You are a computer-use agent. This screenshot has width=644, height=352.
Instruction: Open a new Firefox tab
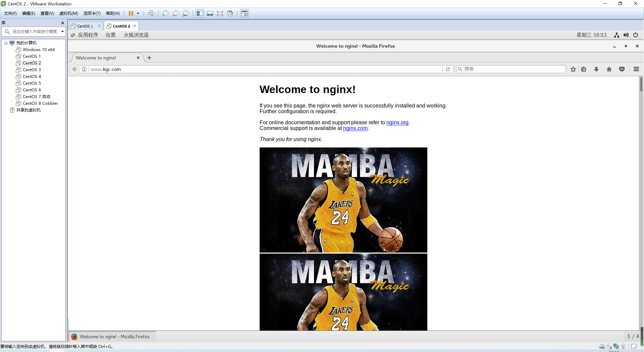tap(149, 58)
